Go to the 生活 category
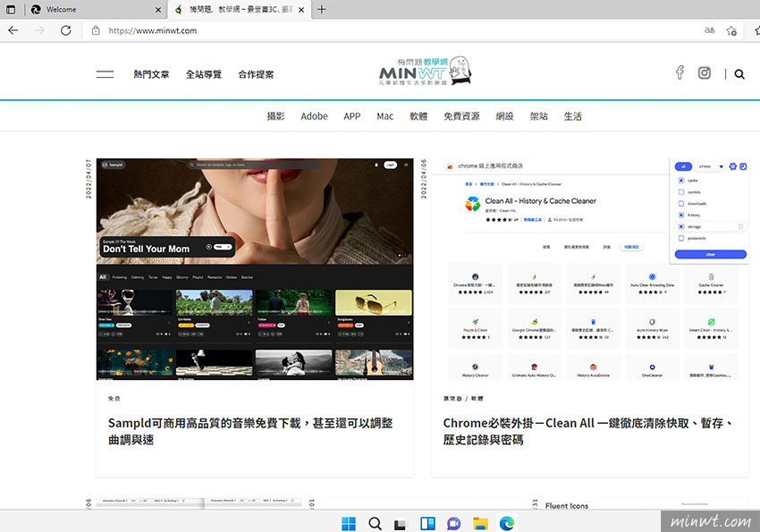Screen dimensions: 760x532 pyautogui.click(x=572, y=116)
